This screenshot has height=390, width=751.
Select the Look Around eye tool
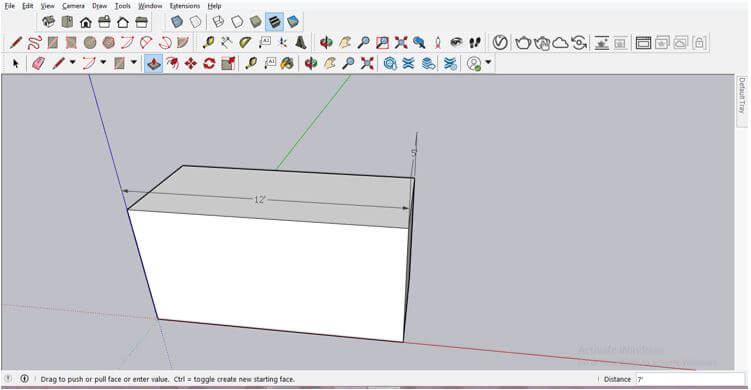[x=456, y=43]
